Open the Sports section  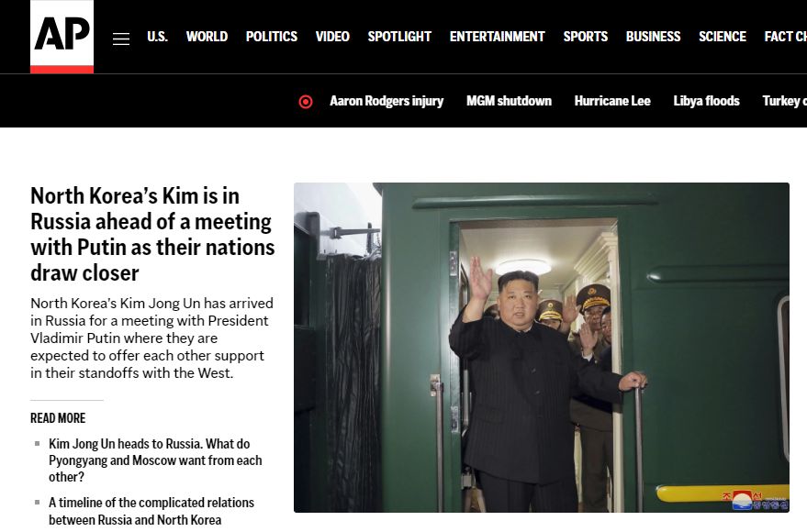click(x=585, y=37)
